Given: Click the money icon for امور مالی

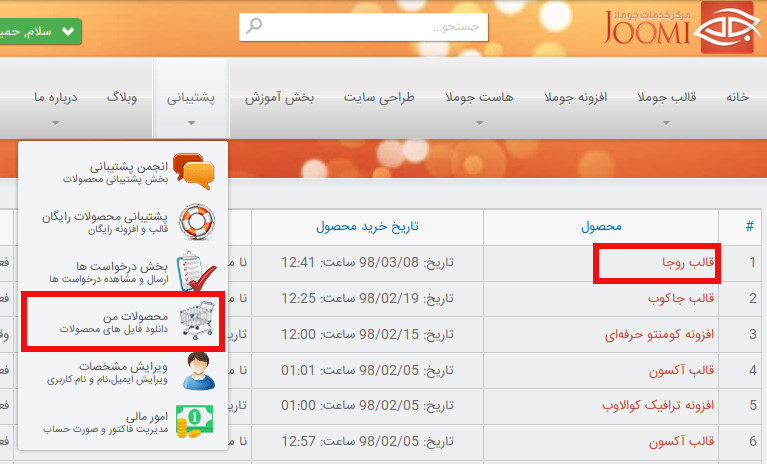Looking at the screenshot, I should [x=195, y=421].
